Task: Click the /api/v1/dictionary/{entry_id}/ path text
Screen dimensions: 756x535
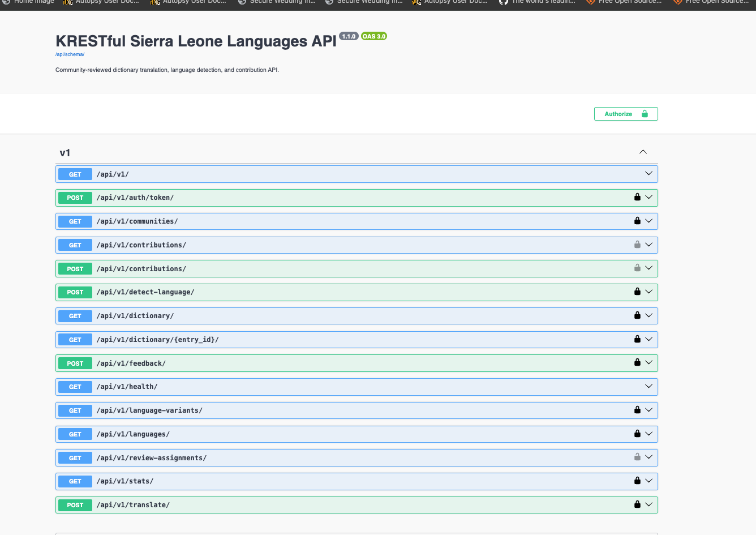Action: pos(158,340)
